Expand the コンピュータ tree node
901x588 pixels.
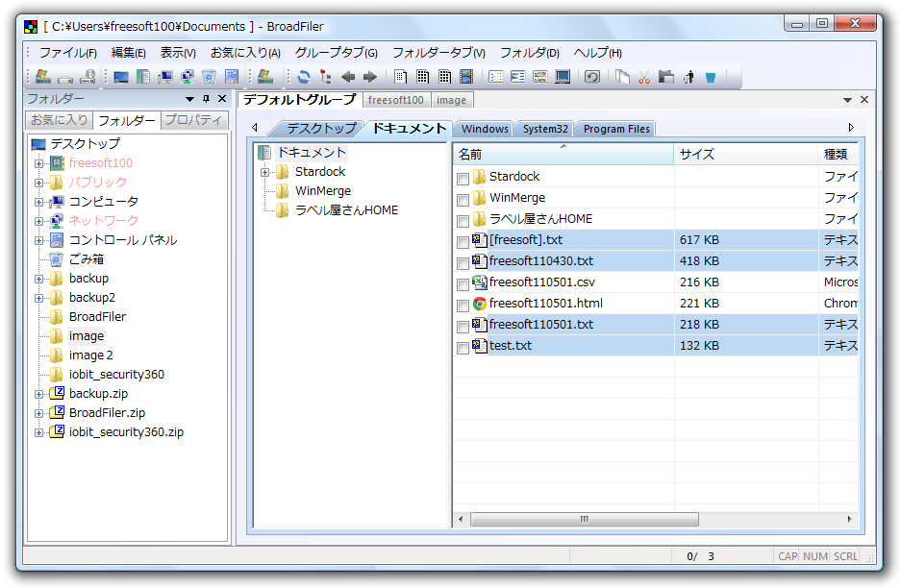coord(38,202)
